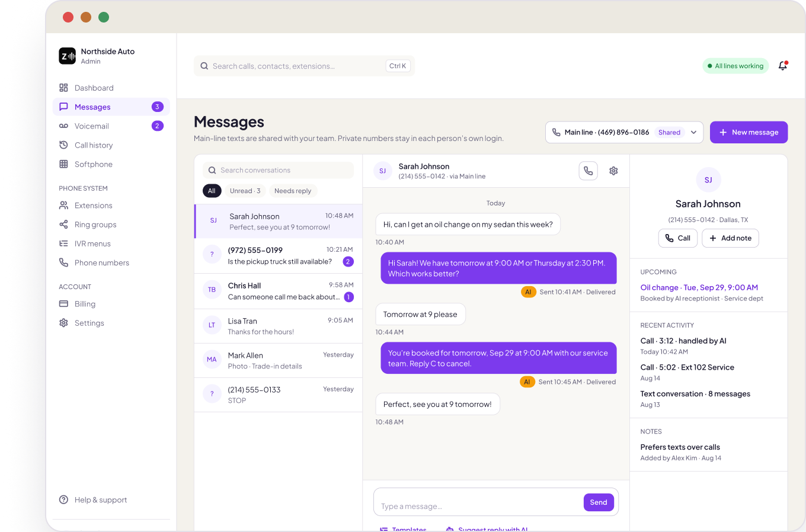Viewport: 806px width, 532px height.
Task: Open the (214) 555-0133 STOP conversation
Action: (279, 395)
